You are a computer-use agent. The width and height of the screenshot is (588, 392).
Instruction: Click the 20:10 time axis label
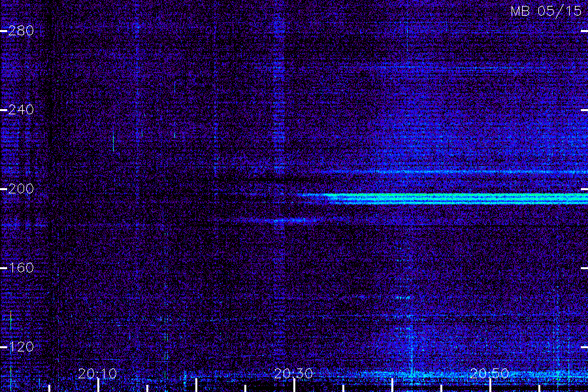[97, 374]
